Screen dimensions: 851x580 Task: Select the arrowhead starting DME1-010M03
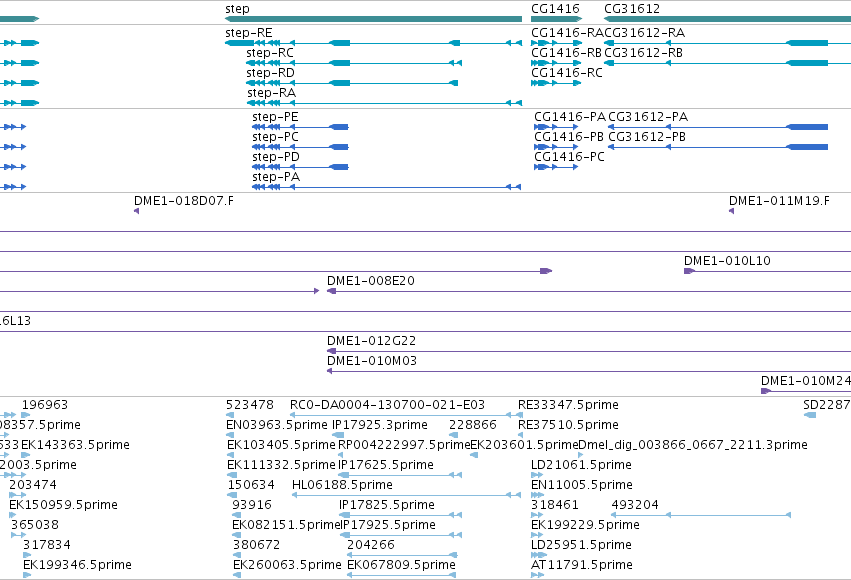[x=329, y=371]
